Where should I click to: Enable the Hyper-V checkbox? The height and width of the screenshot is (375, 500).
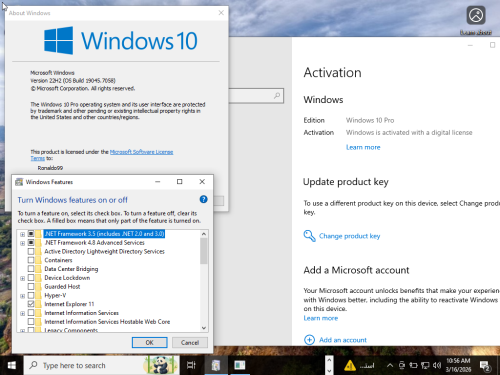pyautogui.click(x=31, y=295)
